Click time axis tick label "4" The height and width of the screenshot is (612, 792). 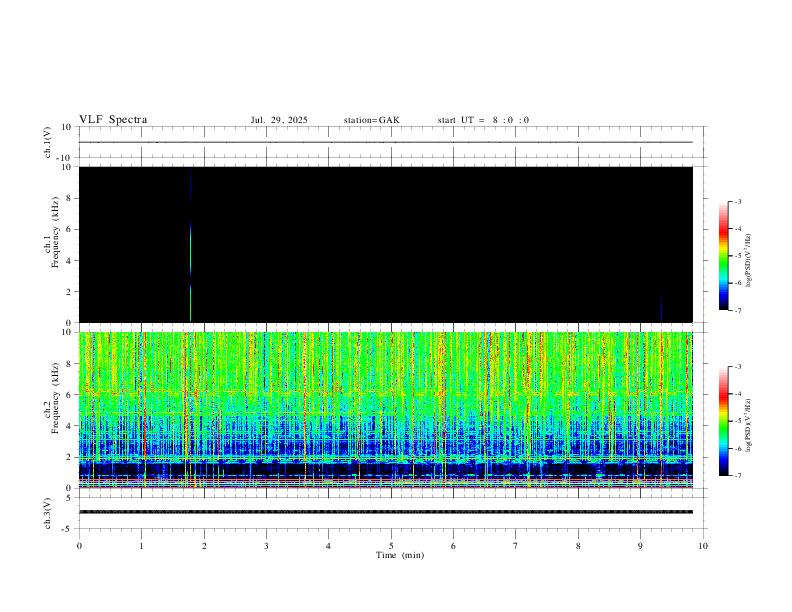pos(328,546)
